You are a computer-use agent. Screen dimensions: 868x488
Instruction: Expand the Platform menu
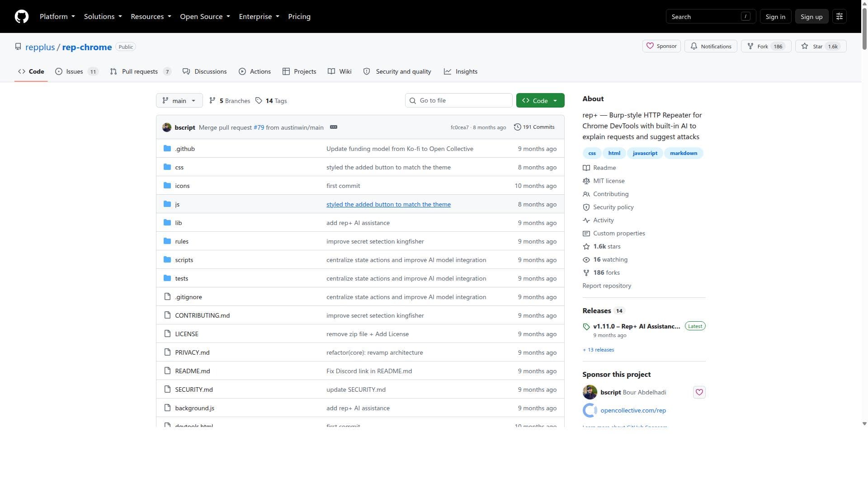tap(57, 17)
